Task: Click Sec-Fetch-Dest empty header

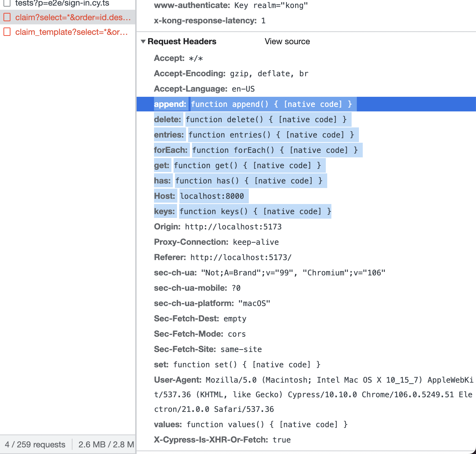Action: coord(200,319)
